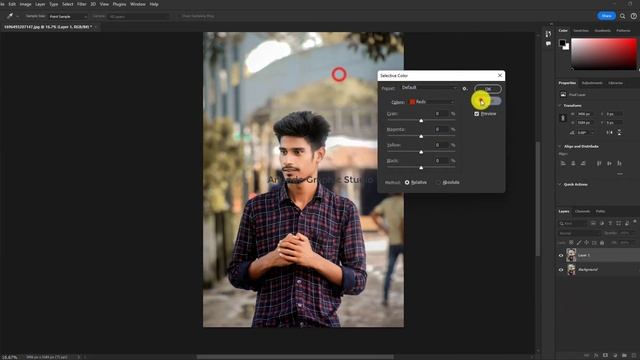Click the comments icon in the collapsed dock
The height and width of the screenshot is (360, 640).
coord(548,44)
